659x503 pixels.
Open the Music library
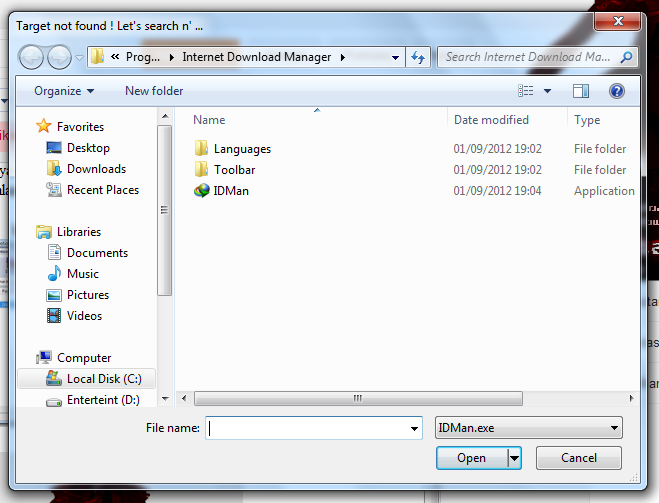pyautogui.click(x=83, y=274)
